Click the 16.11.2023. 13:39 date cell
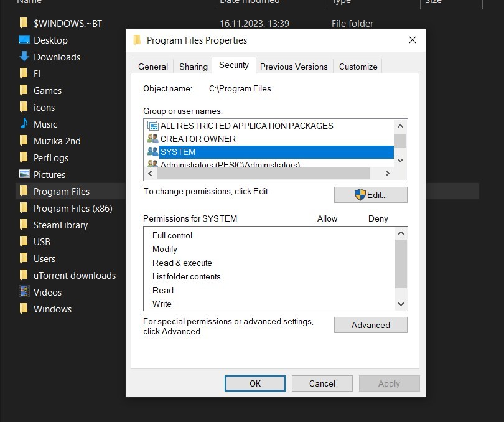Screen dimensions: 504x422 [x=254, y=23]
